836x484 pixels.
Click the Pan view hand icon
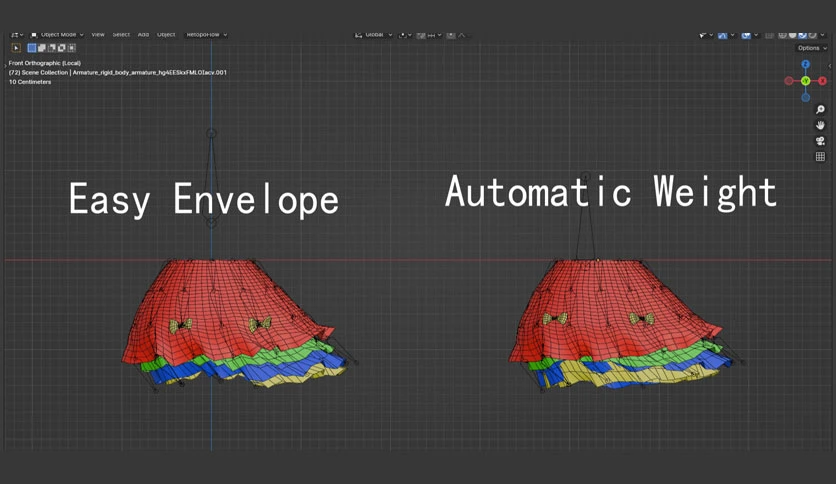coord(821,125)
